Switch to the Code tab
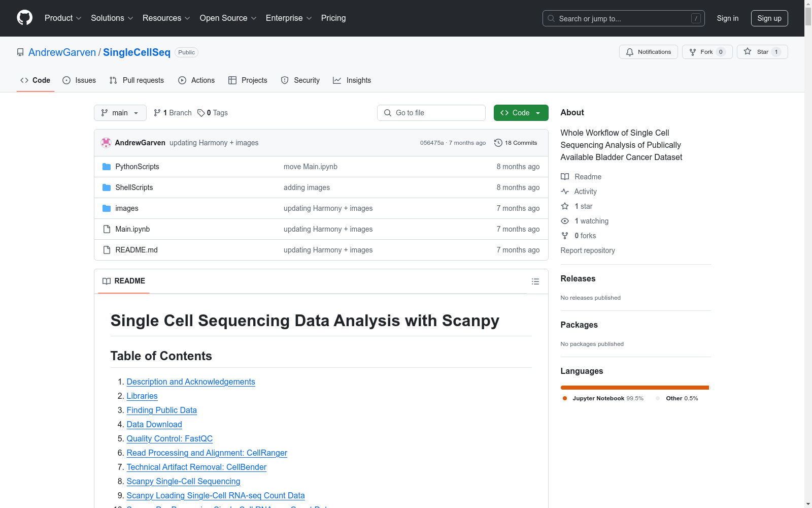Screen dimensions: 812x508 click(35, 80)
